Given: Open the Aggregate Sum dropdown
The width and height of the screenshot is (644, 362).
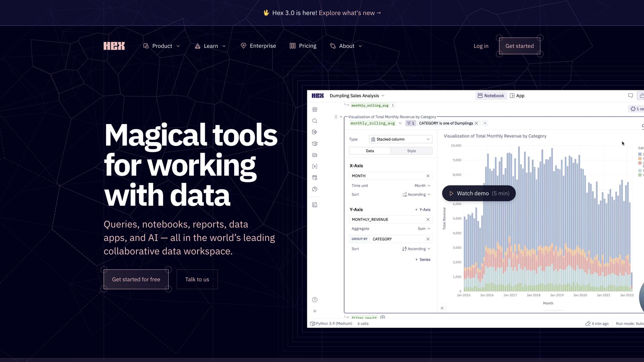Looking at the screenshot, I should 424,229.
